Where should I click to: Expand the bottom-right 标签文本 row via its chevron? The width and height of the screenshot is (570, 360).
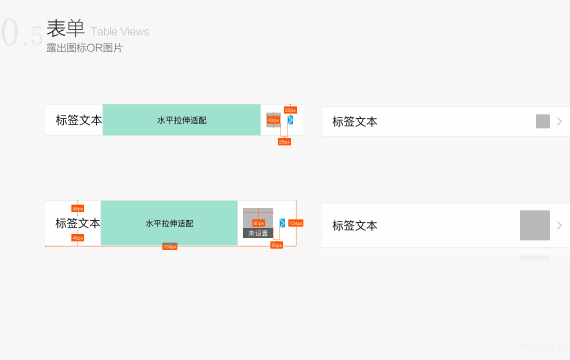(x=559, y=225)
